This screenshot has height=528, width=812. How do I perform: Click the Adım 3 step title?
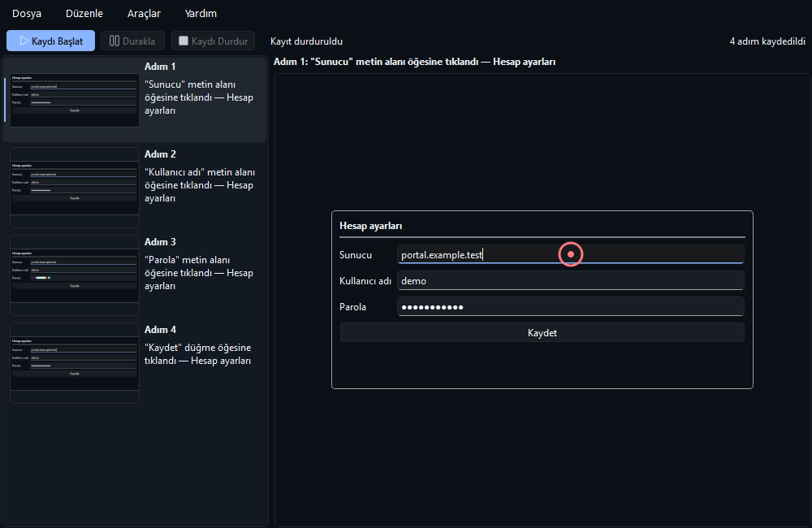click(160, 242)
